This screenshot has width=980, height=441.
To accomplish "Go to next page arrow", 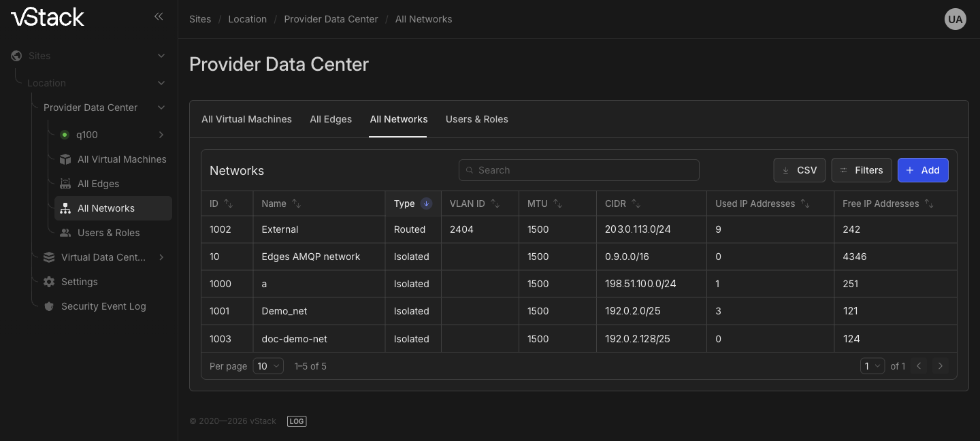I will click(941, 366).
